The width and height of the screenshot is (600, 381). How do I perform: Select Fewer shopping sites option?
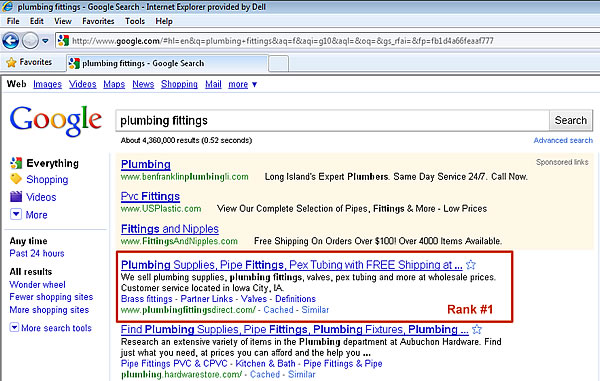coord(51,297)
